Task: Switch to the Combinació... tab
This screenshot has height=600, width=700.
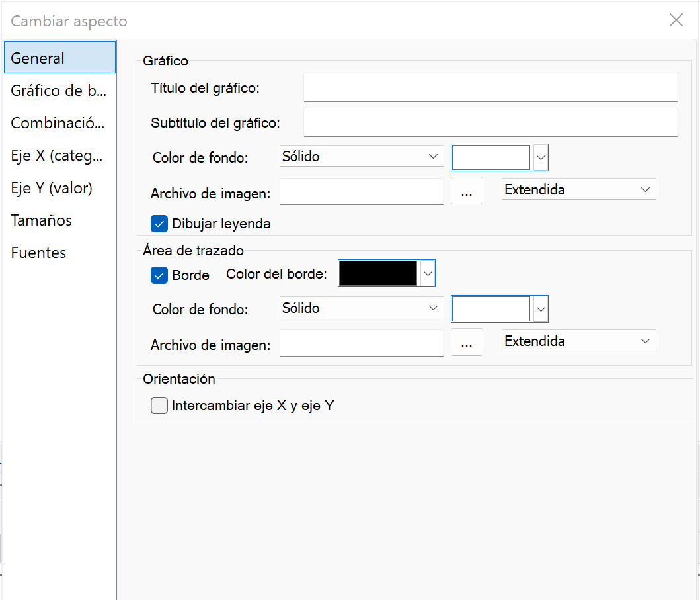Action: click(58, 123)
